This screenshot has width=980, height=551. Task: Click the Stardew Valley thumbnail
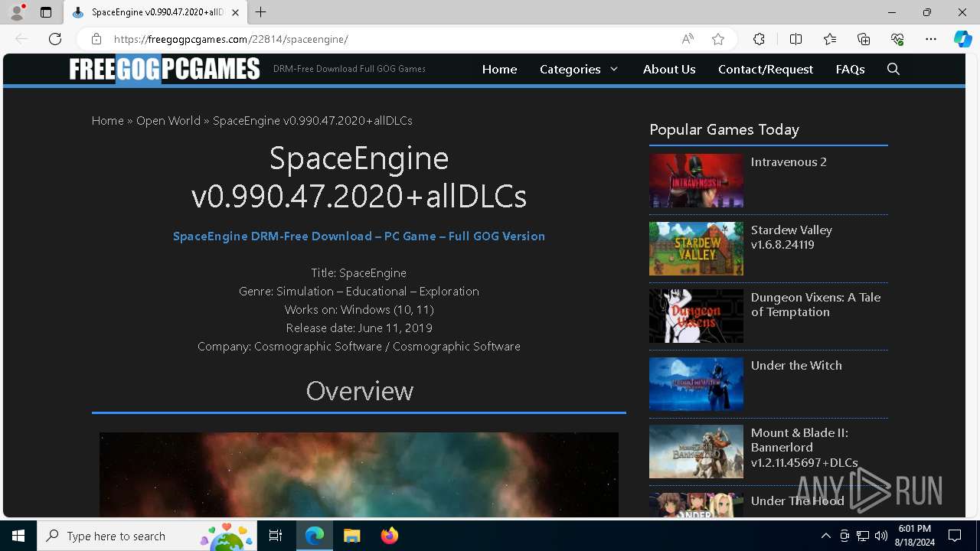tap(696, 249)
